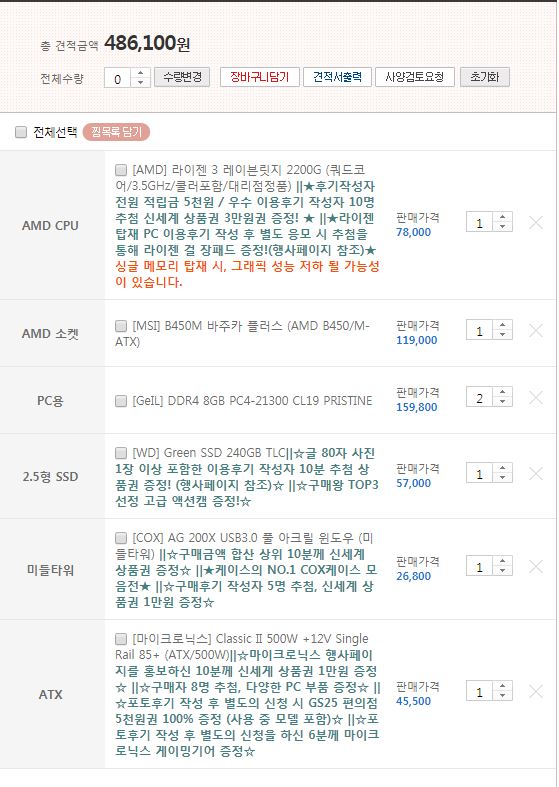Raise the MSI motherboard quantity with up arrow
559x787 pixels.
pos(502,326)
